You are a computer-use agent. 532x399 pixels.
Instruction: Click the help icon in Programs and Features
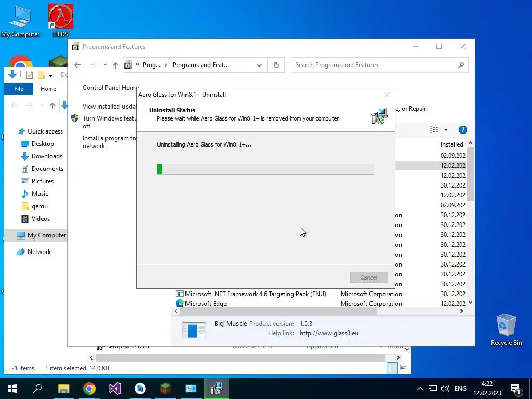pyautogui.click(x=462, y=130)
